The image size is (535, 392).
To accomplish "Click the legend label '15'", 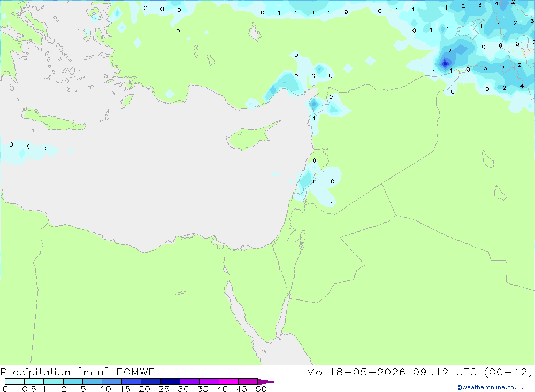I will pos(125,389).
